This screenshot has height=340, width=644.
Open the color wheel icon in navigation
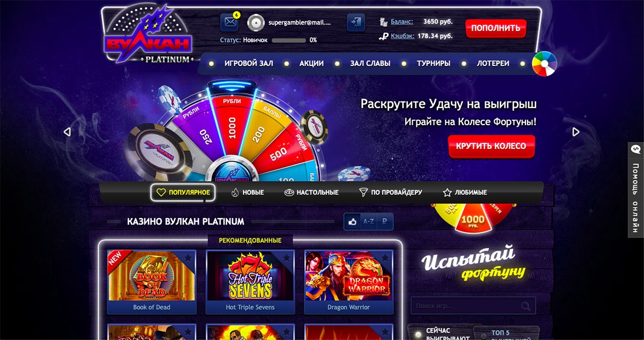point(544,63)
